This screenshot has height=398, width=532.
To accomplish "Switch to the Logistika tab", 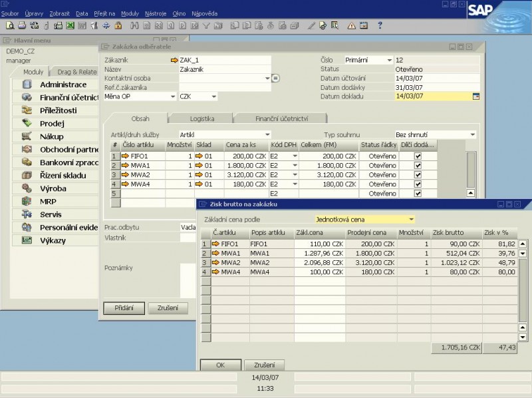I will [201, 118].
